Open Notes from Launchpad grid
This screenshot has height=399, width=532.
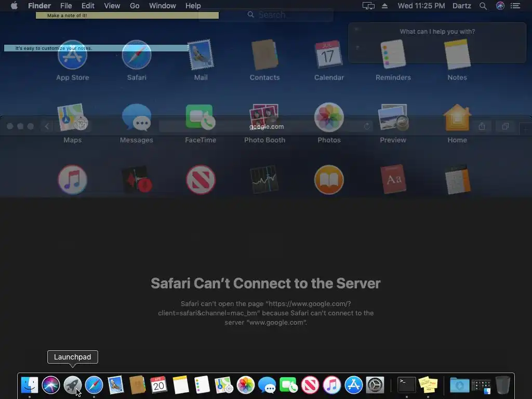click(x=457, y=54)
